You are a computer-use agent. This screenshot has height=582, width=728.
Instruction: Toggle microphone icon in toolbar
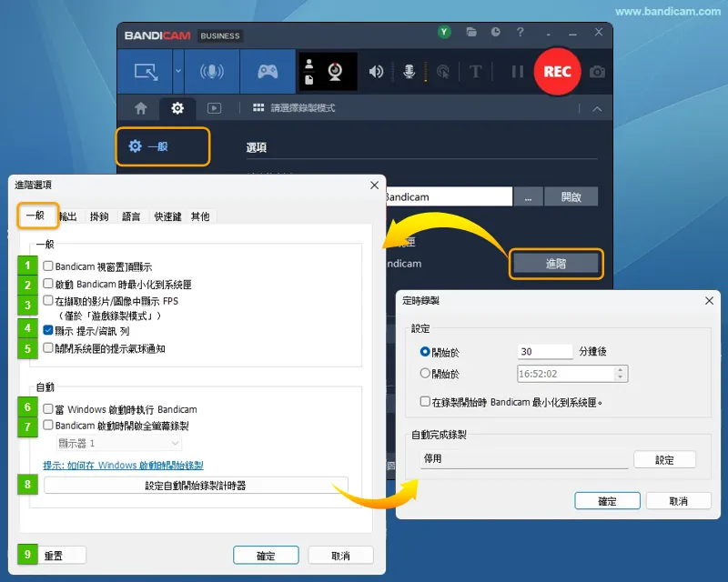[409, 72]
